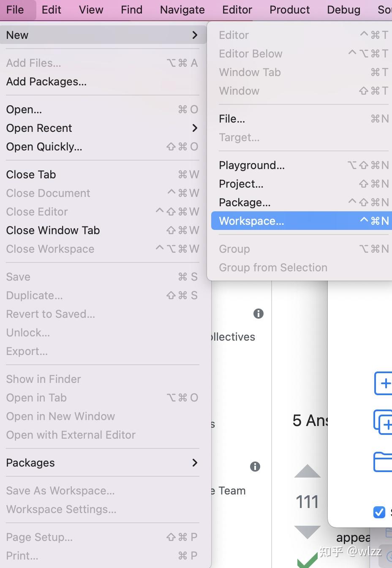Image resolution: width=392 pixels, height=568 pixels.
Task: Click the info icon near the Team label
Action: [255, 466]
